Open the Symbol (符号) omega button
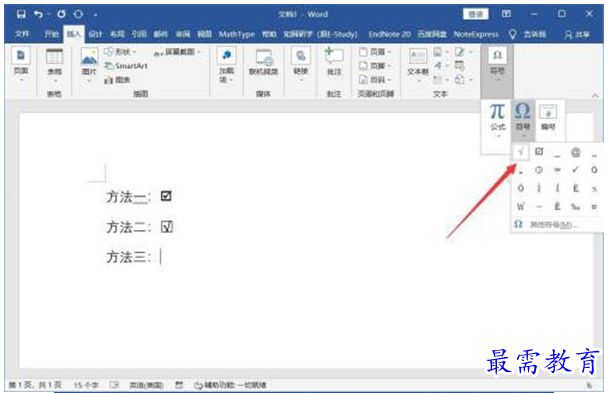608x393 pixels. [523, 120]
